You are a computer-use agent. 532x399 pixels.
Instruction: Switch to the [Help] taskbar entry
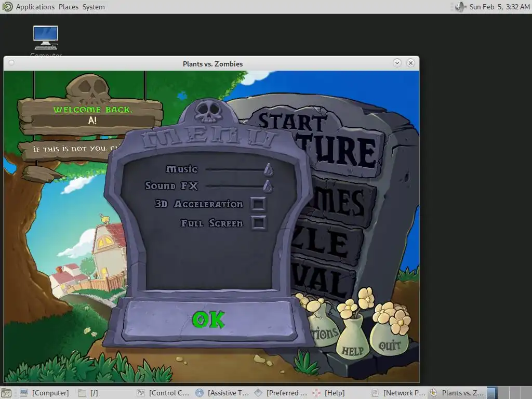[x=328, y=393]
